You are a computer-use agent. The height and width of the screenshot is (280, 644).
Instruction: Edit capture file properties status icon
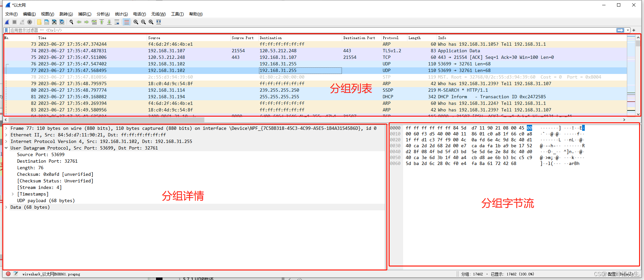(x=15, y=274)
